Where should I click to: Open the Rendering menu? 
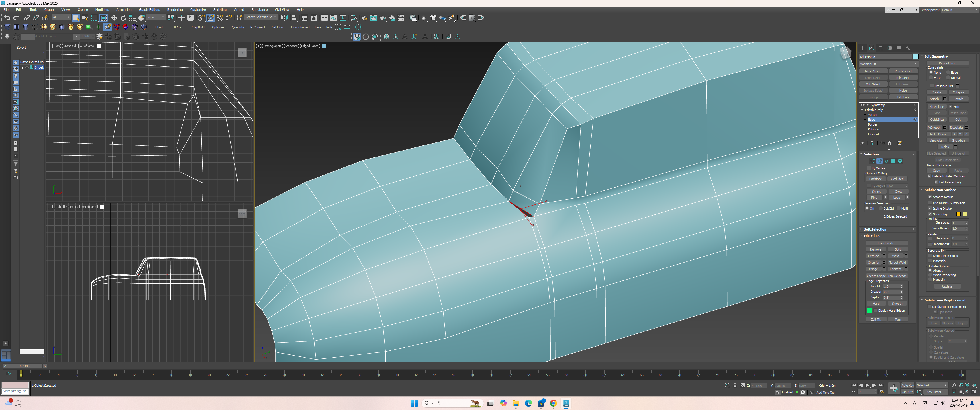click(x=175, y=9)
